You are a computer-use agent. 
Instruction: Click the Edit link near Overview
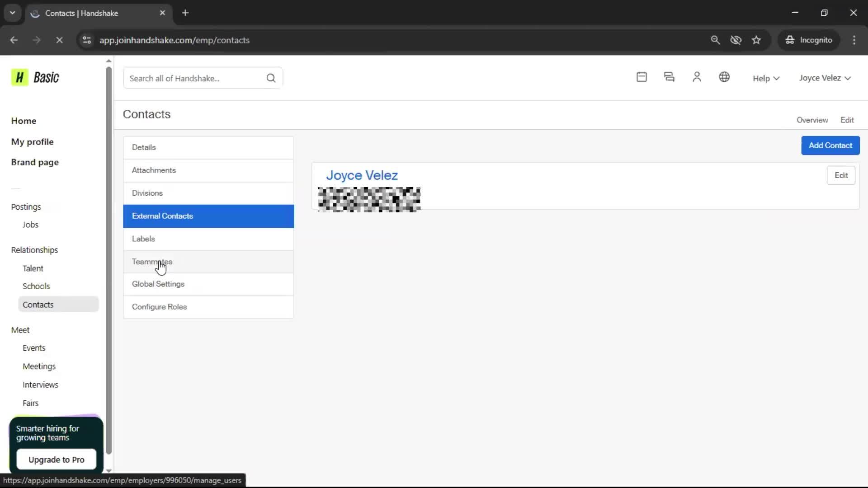(847, 120)
